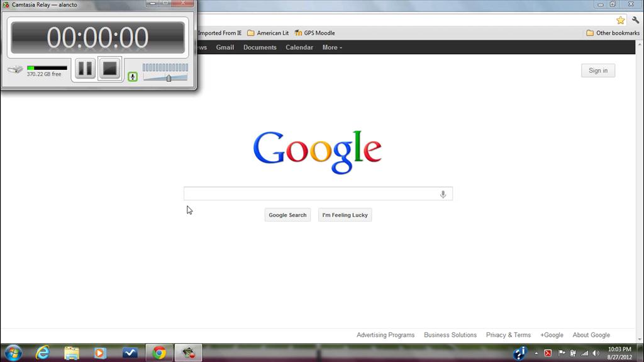Click the audio level meter in Camtasia Relay
Screen dimensions: 644x362
165,67
